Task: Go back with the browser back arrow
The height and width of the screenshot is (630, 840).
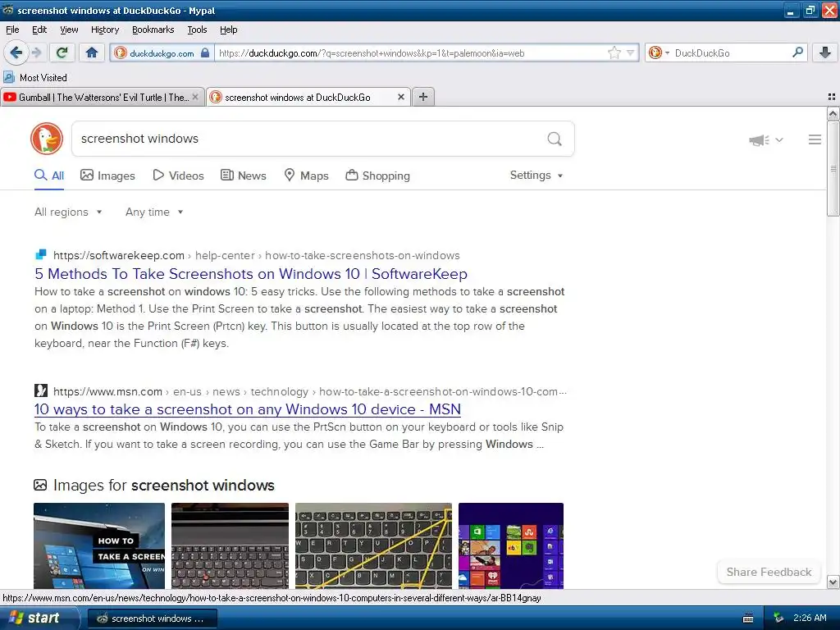Action: coord(16,52)
